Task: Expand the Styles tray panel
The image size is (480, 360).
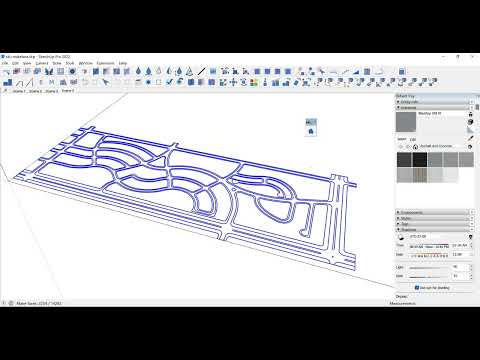Action: (x=432, y=218)
